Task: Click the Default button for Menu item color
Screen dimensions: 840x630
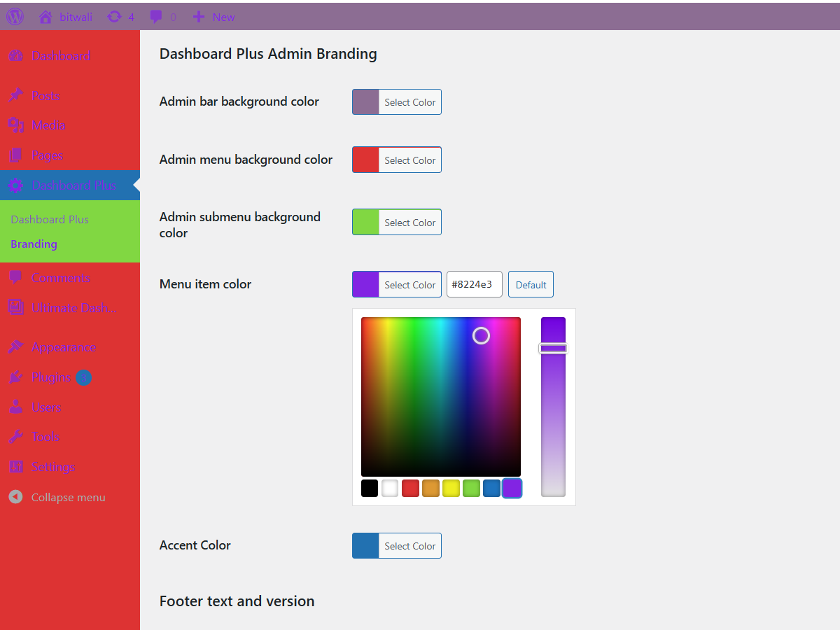Action: point(531,284)
